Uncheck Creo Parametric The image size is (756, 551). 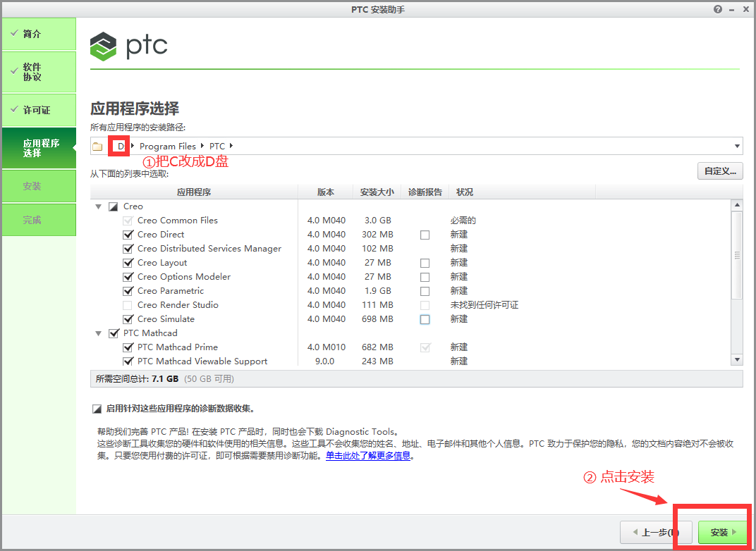(128, 291)
